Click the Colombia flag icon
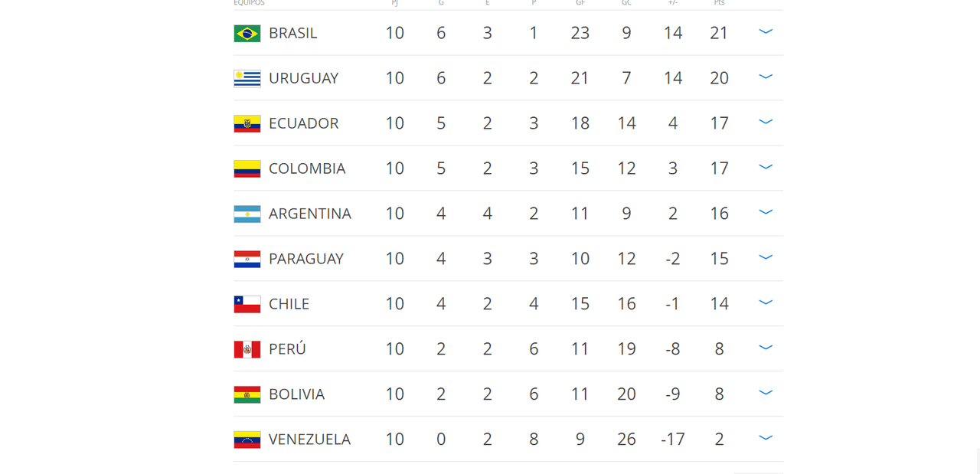 pos(247,168)
